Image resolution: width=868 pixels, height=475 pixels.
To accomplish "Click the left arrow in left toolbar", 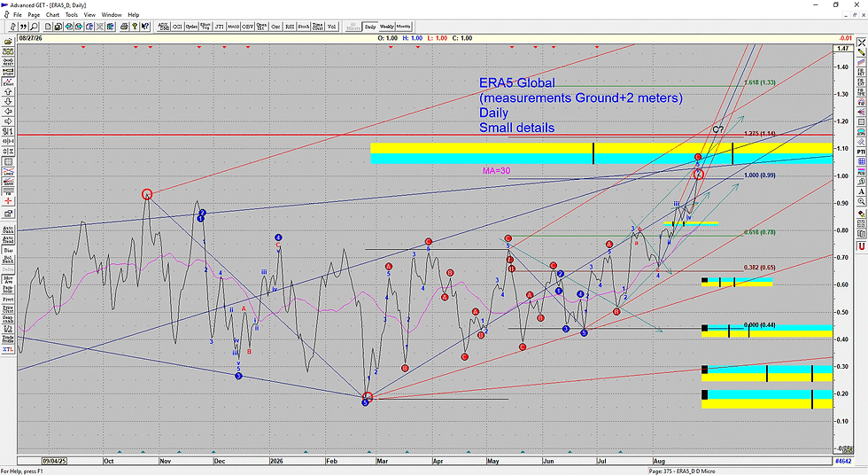I will point(8,112).
